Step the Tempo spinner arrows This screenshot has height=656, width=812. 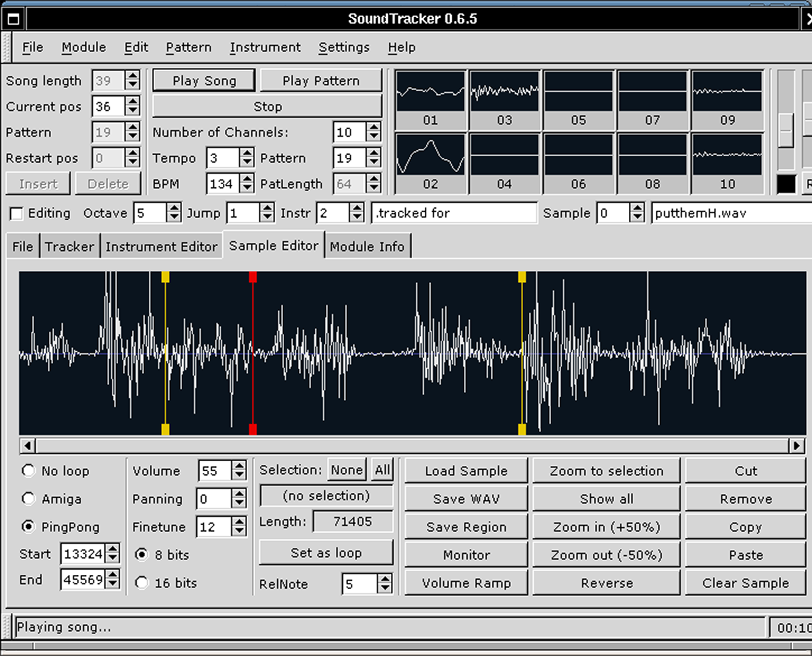point(247,158)
